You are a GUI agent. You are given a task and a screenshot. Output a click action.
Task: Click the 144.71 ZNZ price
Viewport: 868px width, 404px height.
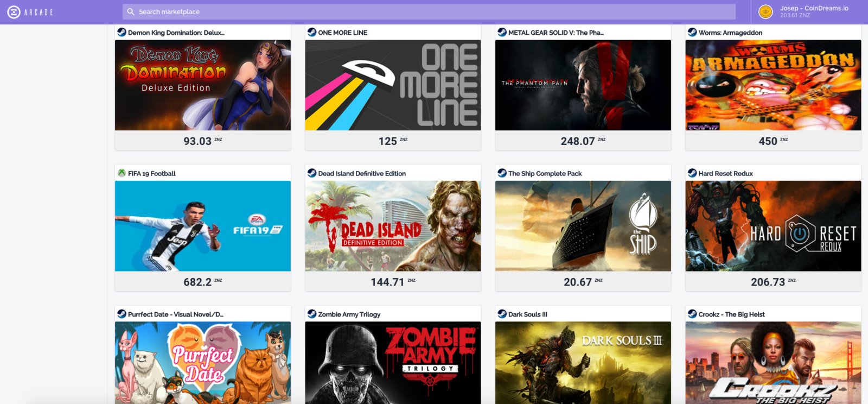tap(393, 282)
